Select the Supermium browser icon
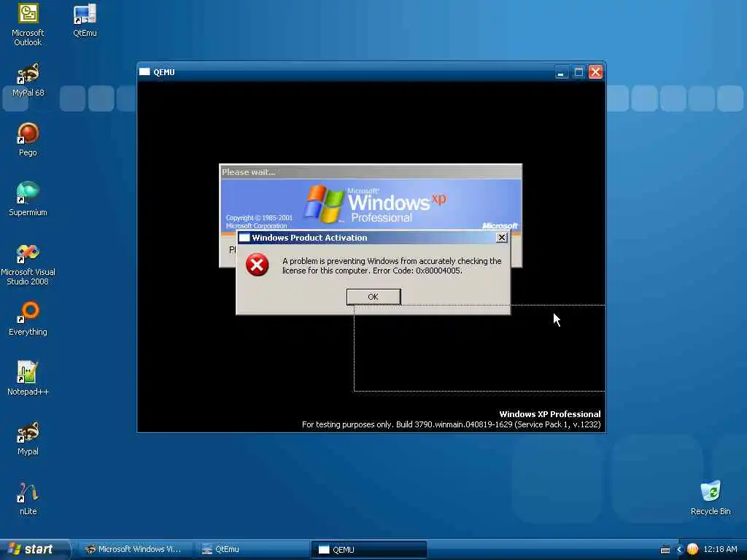This screenshot has width=747, height=560. coord(28,199)
